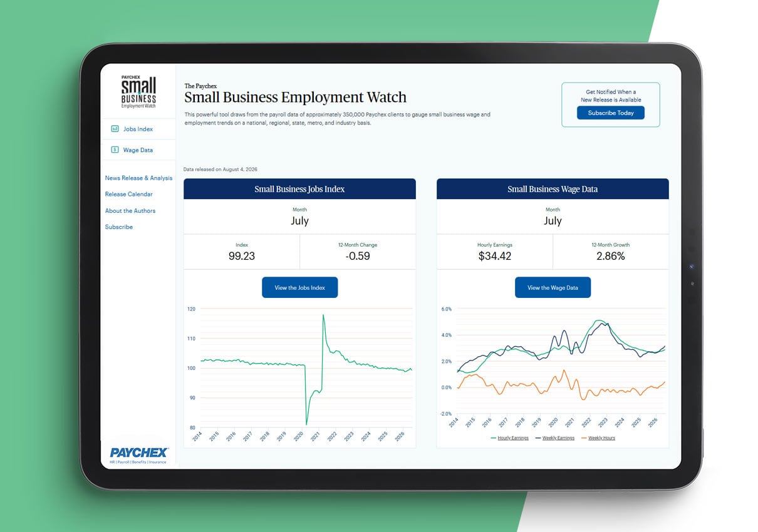Click the Subscribe link in sidebar
The height and width of the screenshot is (532, 758).
pos(118,227)
